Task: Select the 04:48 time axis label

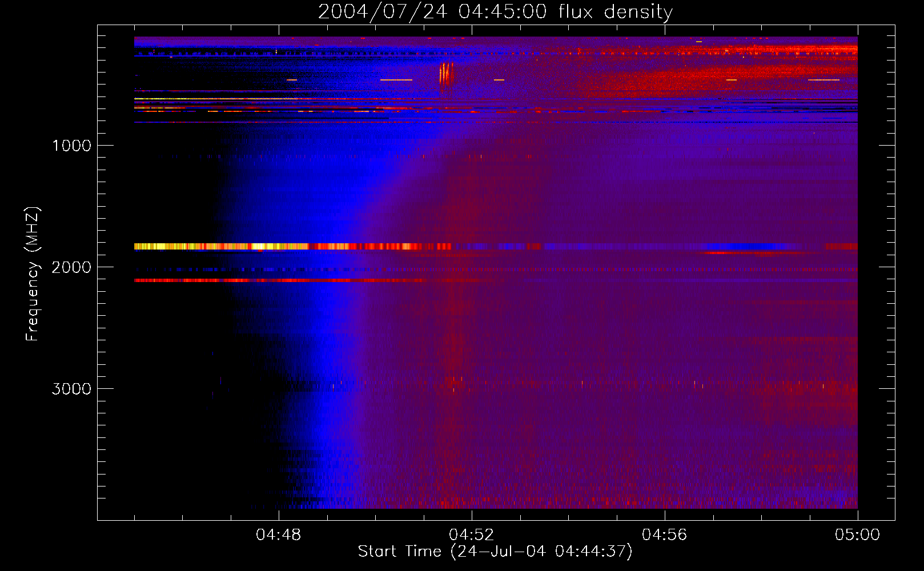Action: 279,535
